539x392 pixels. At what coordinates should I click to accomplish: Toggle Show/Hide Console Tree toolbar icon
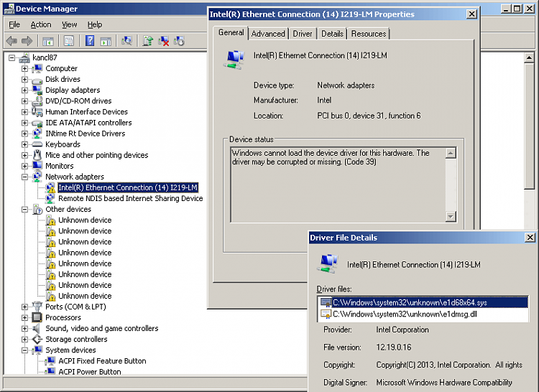[47, 41]
